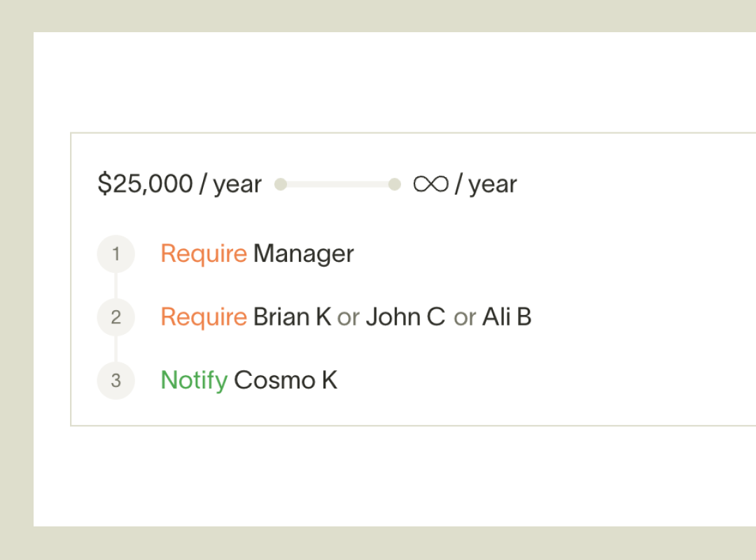Viewport: 756px width, 560px height.
Task: Select approver Ali B
Action: [x=507, y=317]
